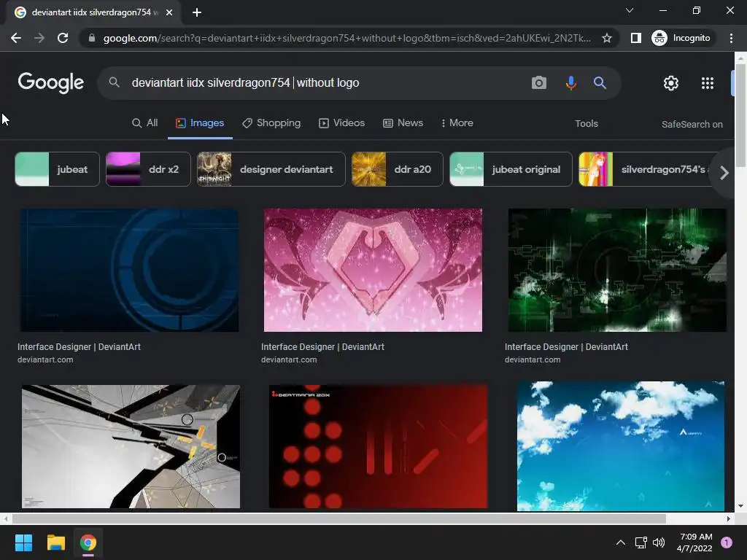Open Google quick settings gear

(671, 83)
